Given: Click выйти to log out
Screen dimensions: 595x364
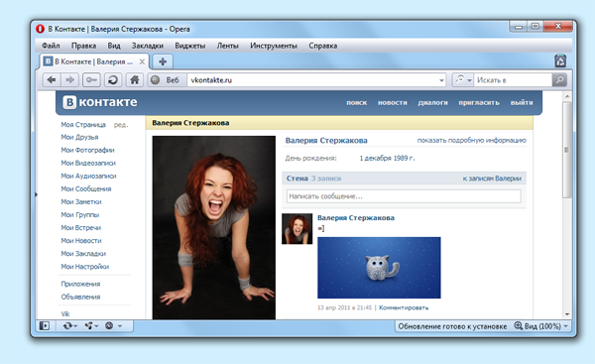Looking at the screenshot, I should click(522, 102).
